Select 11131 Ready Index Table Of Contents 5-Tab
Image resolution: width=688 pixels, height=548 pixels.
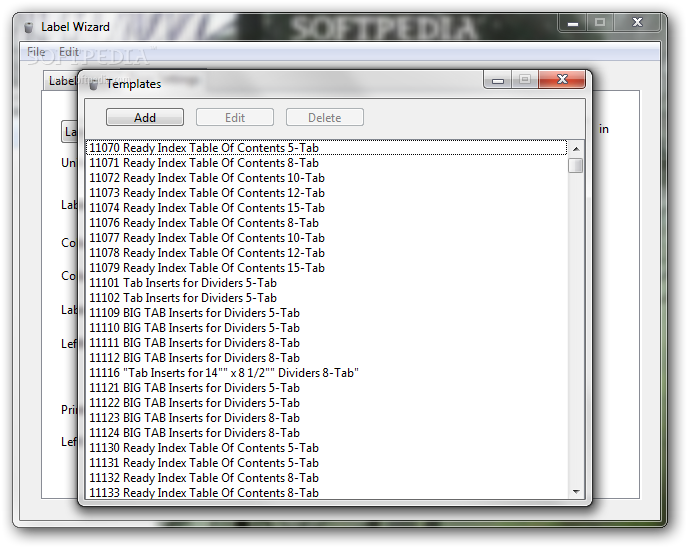click(326, 463)
